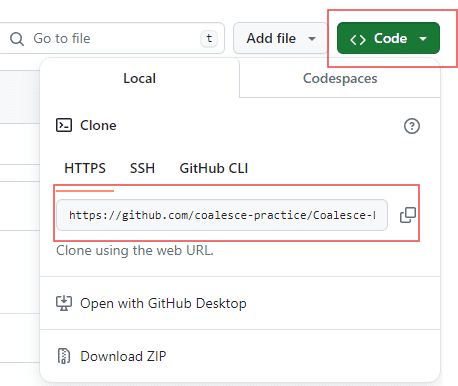
Task: Click the GitHub Desktop download icon
Action: pos(64,303)
